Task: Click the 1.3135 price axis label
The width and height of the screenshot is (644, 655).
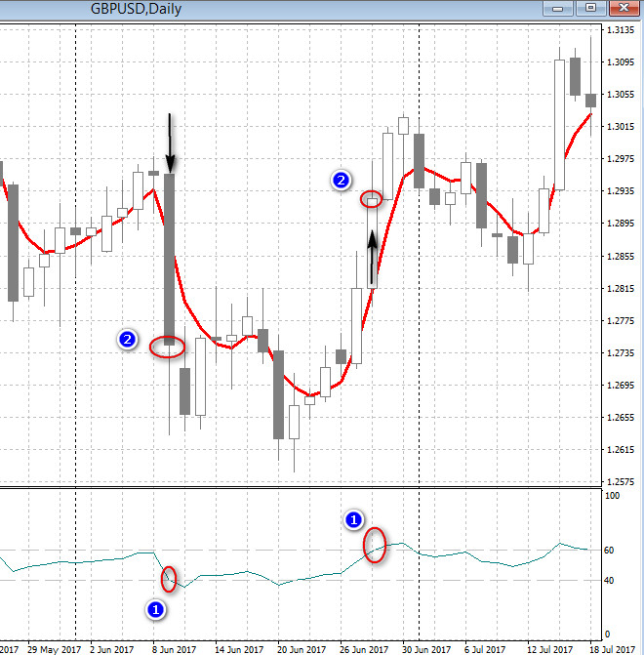Action: pos(621,30)
